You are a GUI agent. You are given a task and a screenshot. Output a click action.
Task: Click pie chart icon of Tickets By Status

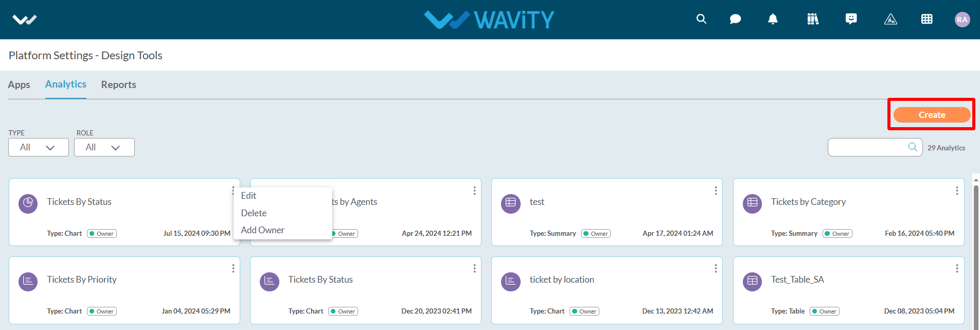click(x=28, y=203)
